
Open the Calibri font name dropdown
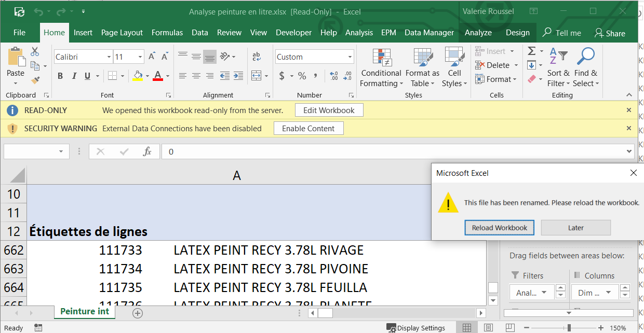click(109, 57)
